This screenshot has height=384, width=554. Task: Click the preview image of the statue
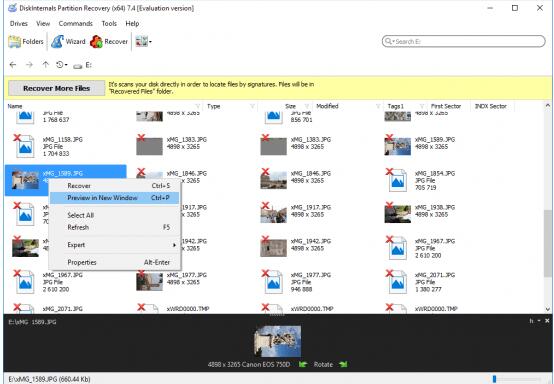click(x=278, y=341)
